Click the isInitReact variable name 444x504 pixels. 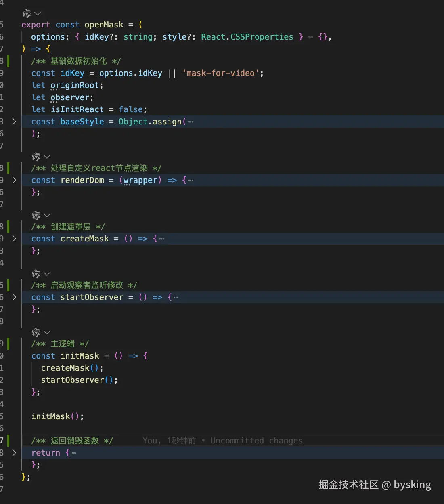(x=77, y=109)
